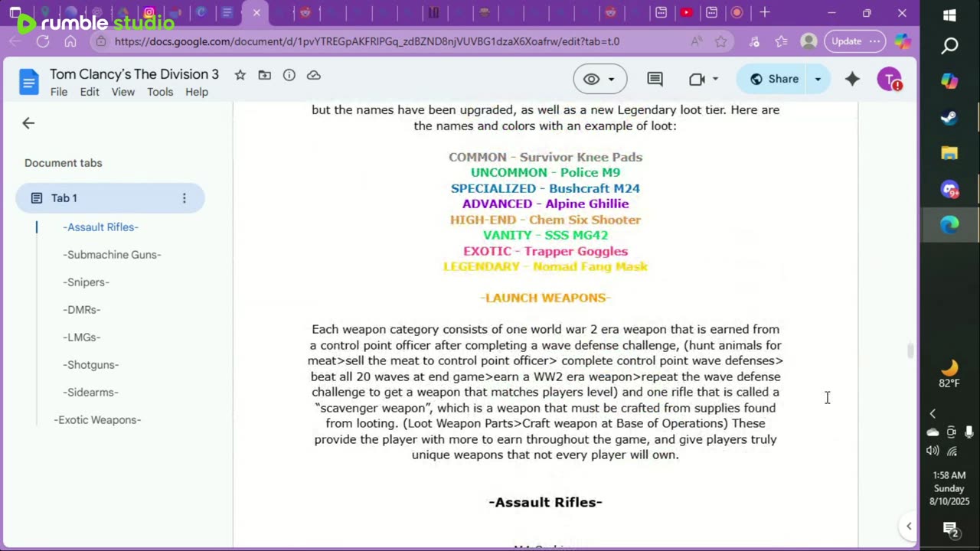
Task: Open the browser profile icon
Action: 808,41
